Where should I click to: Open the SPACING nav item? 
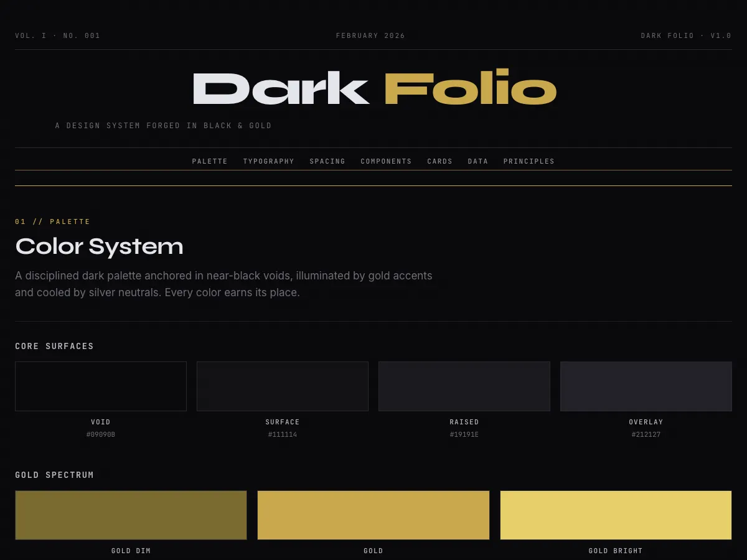(327, 161)
